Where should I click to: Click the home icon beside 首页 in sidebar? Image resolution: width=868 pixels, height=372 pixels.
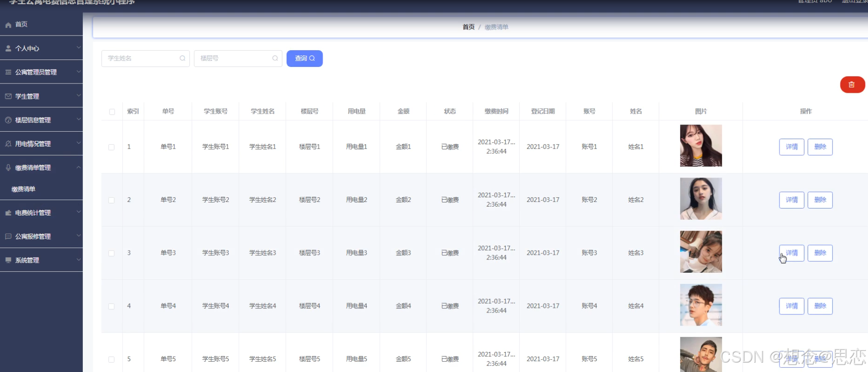click(x=8, y=25)
